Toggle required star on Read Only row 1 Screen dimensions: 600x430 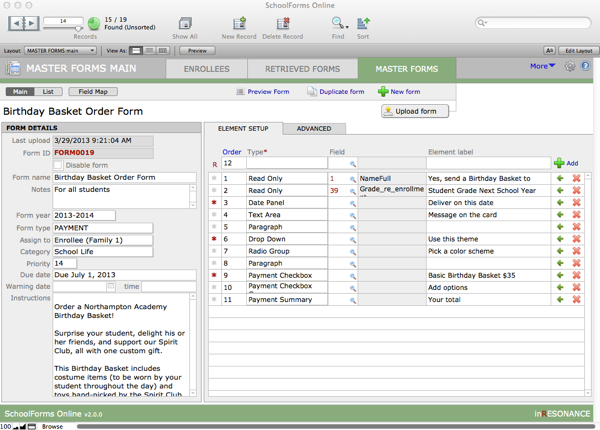[214, 178]
